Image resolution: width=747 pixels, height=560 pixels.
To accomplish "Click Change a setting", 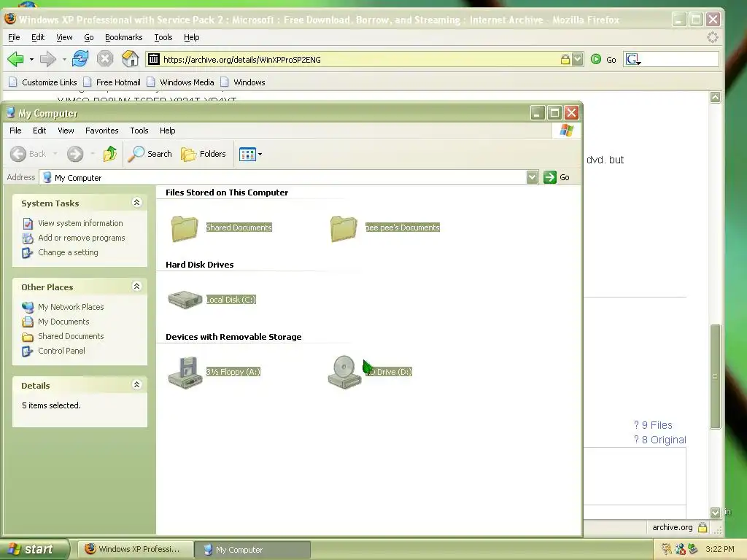I will [x=68, y=253].
